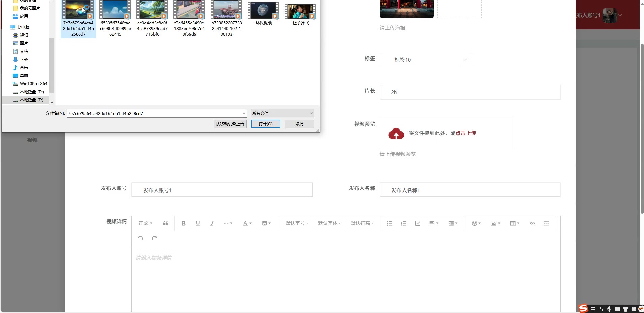Click the 从移动设备上传 button
The height and width of the screenshot is (313, 644).
(230, 124)
